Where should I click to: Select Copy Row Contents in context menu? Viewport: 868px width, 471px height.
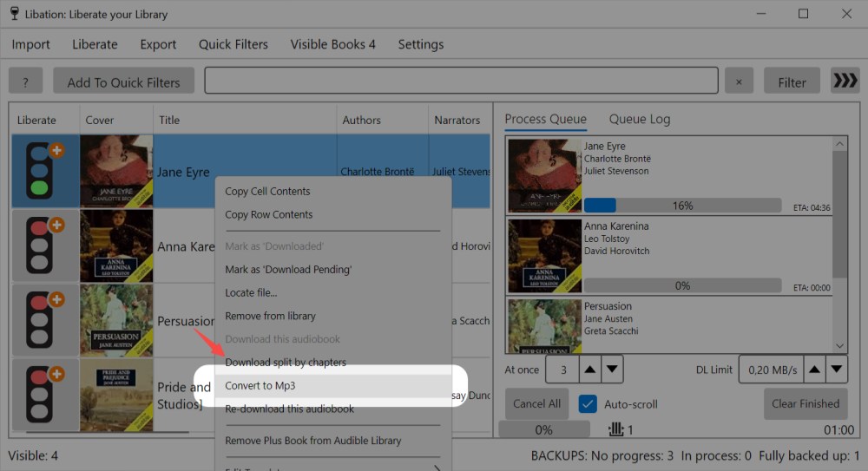click(x=333, y=214)
